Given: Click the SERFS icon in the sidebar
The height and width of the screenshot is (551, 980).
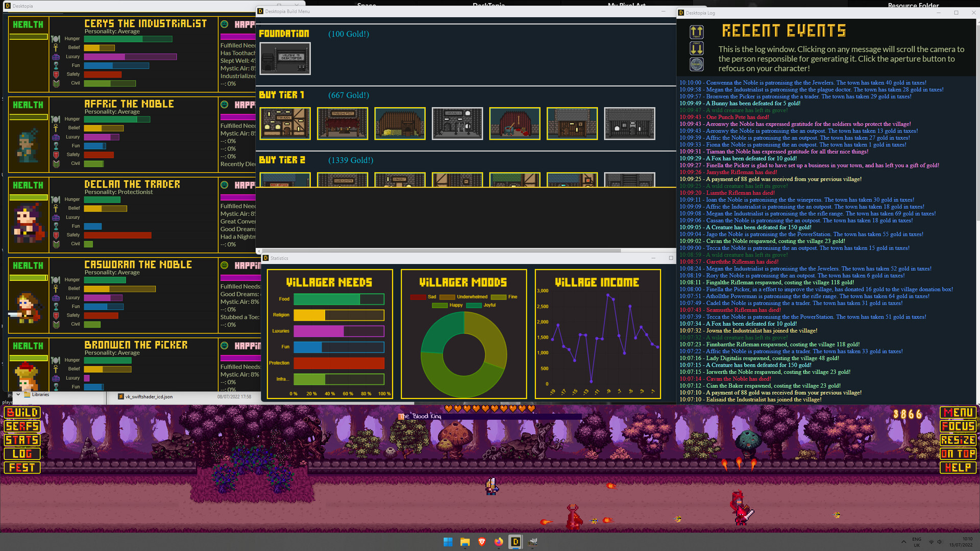Looking at the screenshot, I should [x=23, y=427].
